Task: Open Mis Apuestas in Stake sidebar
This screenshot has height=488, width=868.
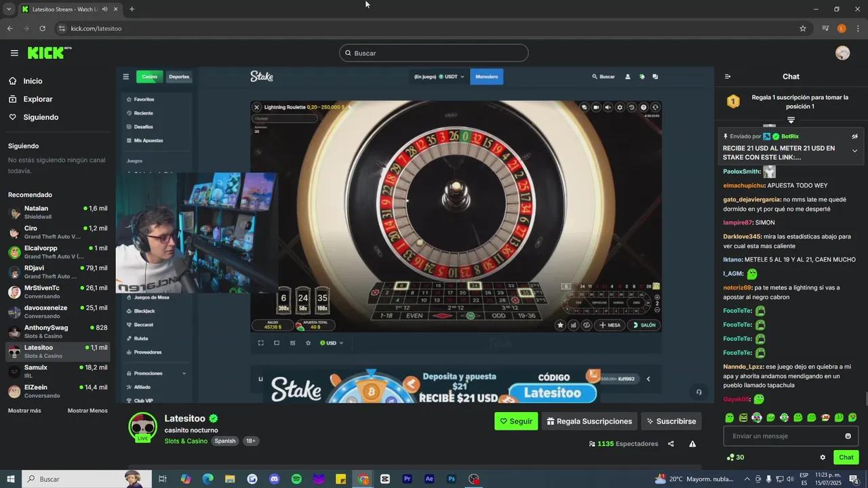Action: (x=144, y=140)
